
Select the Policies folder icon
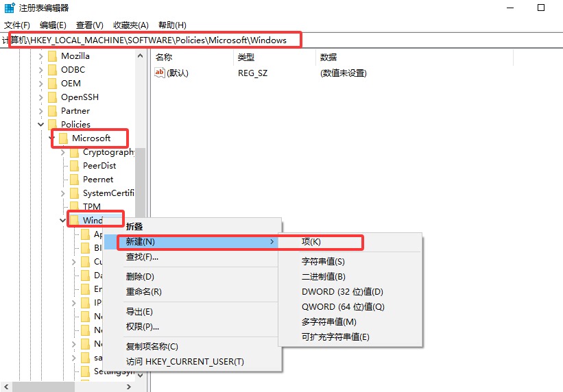[x=52, y=124]
